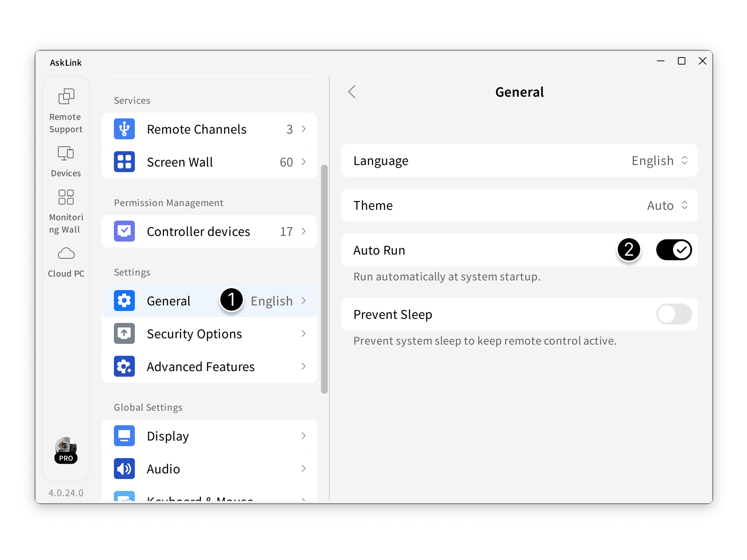
Task: Click the Advanced Features gear icon
Action: 124,367
